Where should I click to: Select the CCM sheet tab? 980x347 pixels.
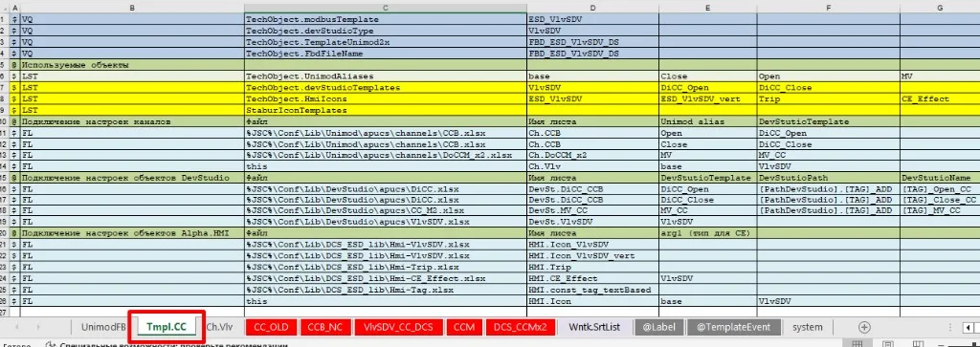tap(464, 326)
